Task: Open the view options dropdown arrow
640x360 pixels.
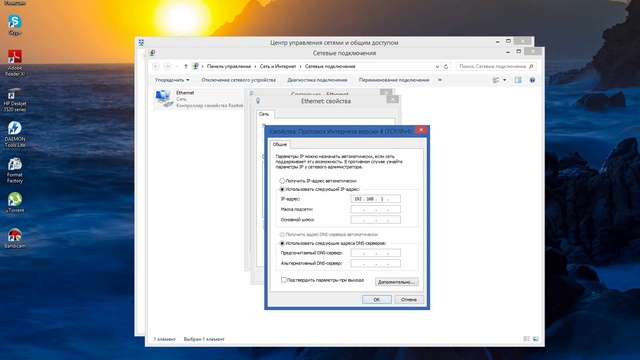Action: (x=504, y=80)
